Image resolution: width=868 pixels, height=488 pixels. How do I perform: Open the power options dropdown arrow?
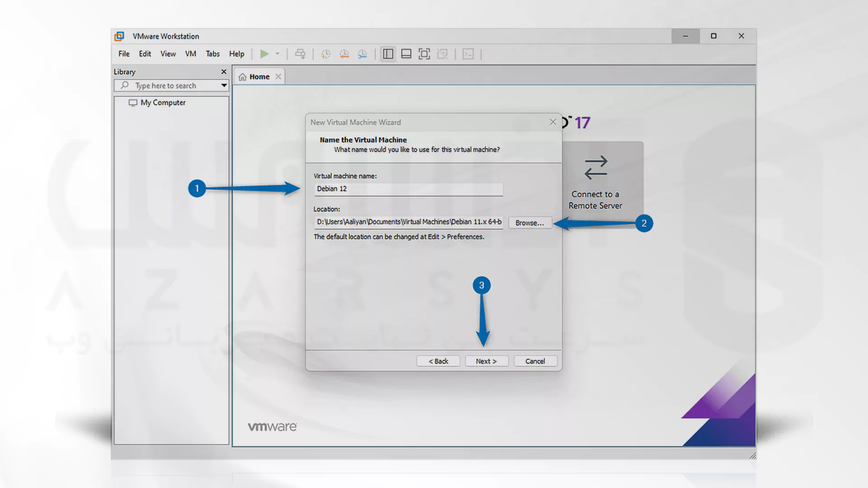tap(278, 54)
